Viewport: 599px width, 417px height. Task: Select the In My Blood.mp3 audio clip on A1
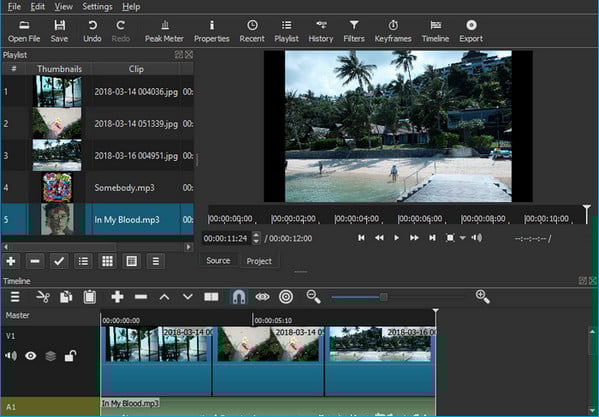(x=267, y=406)
